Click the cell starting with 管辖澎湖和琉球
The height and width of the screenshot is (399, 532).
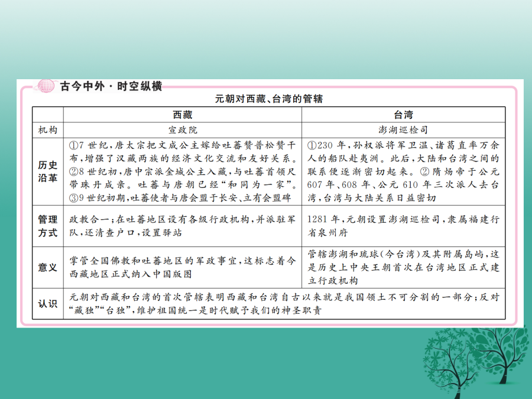403,267
